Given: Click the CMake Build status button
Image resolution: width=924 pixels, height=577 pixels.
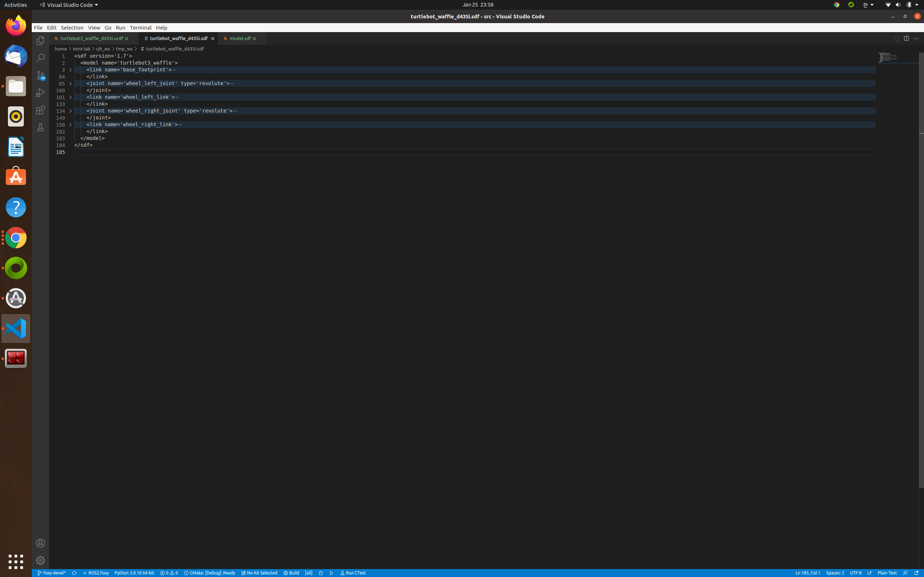Looking at the screenshot, I should tap(291, 573).
